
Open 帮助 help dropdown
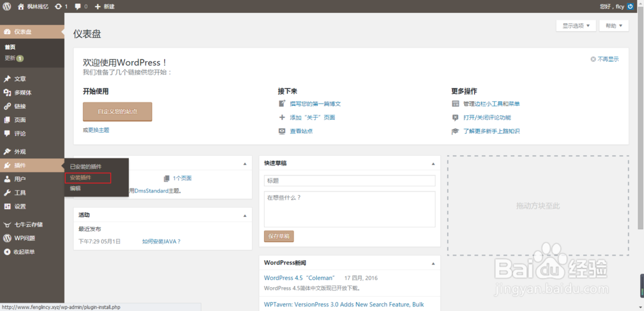click(614, 26)
